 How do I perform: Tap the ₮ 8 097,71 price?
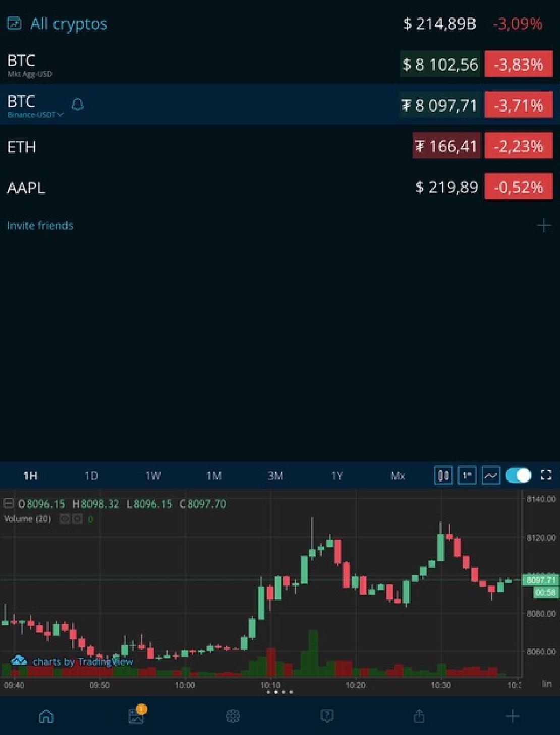(440, 105)
